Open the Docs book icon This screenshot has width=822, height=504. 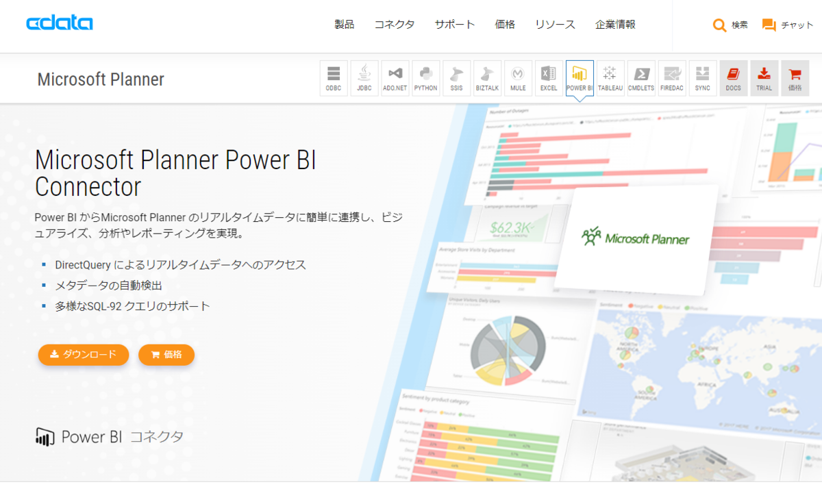pos(734,78)
